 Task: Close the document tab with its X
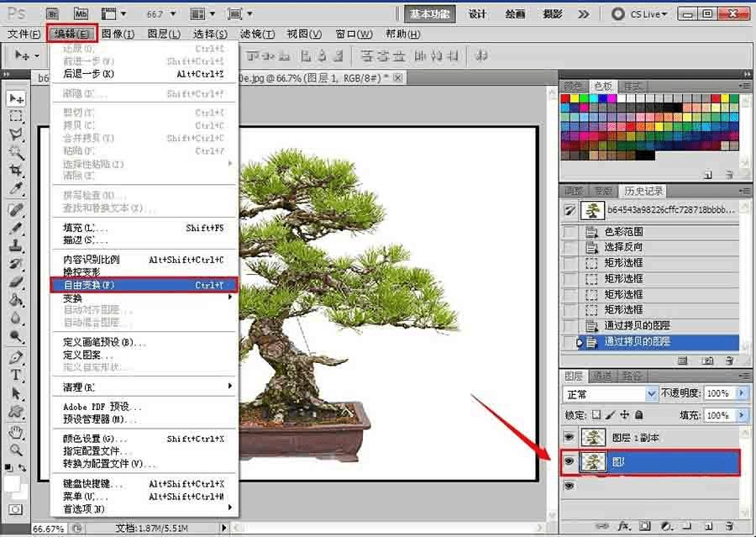(398, 77)
